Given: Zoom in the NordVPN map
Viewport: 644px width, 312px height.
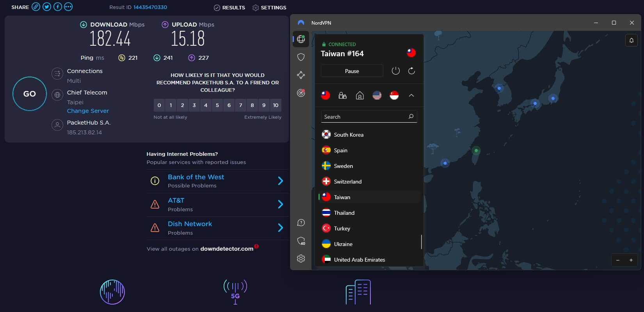Looking at the screenshot, I should [x=631, y=260].
